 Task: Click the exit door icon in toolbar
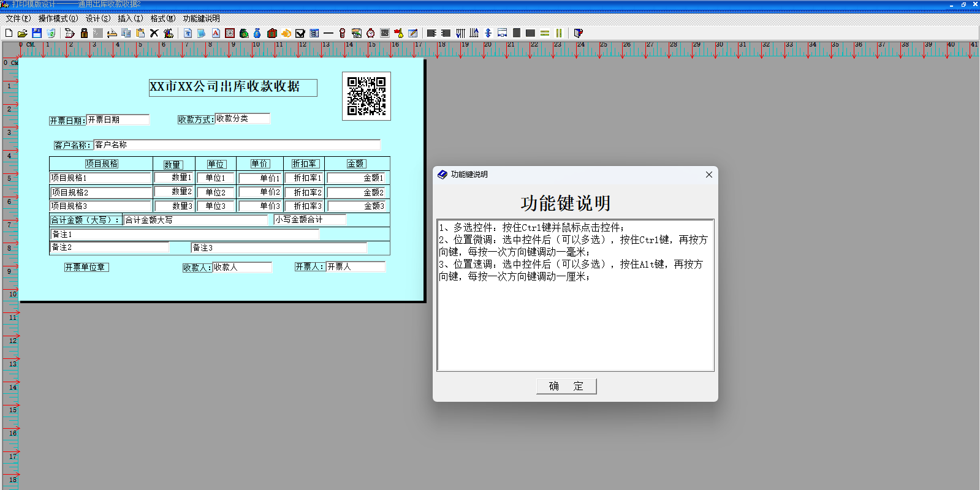click(x=578, y=33)
